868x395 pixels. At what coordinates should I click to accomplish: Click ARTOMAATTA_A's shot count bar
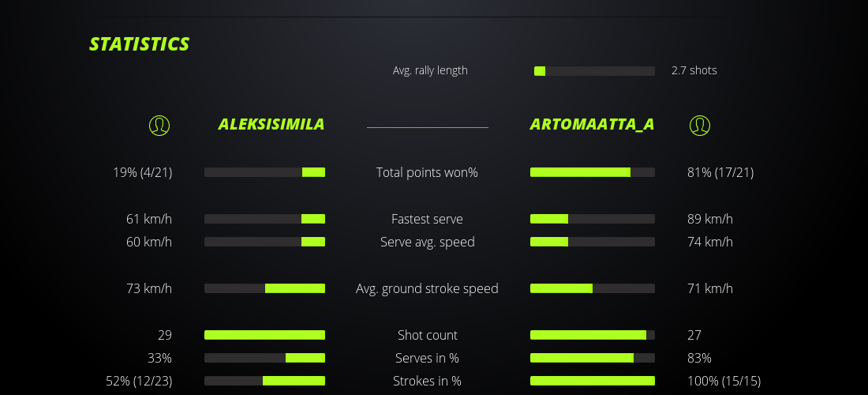593,335
